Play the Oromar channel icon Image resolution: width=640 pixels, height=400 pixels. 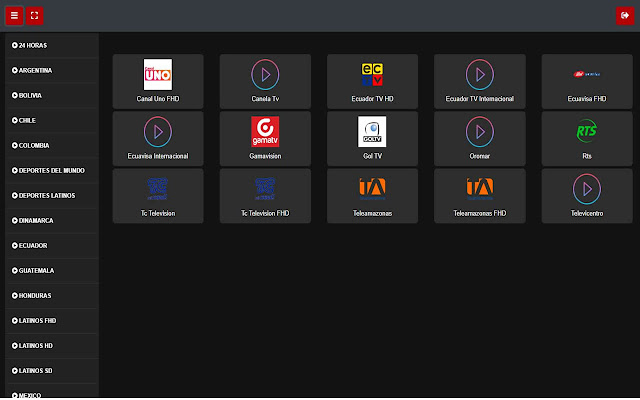[480, 131]
